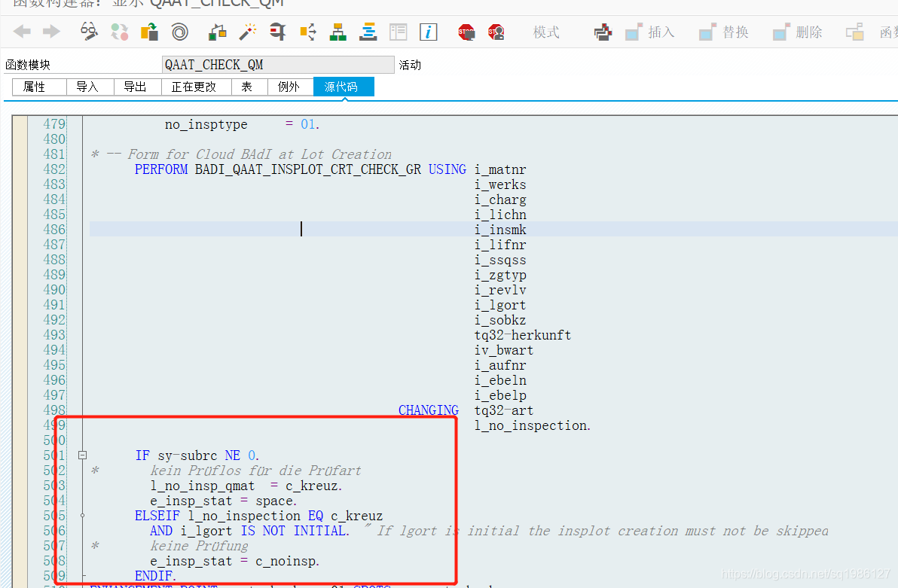Click parameter tq32-herkunft

523,335
